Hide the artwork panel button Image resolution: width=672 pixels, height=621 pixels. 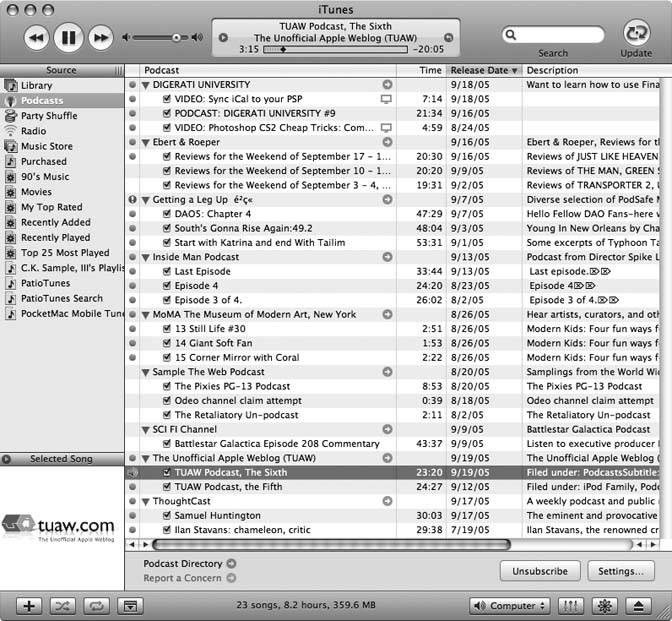pos(129,605)
